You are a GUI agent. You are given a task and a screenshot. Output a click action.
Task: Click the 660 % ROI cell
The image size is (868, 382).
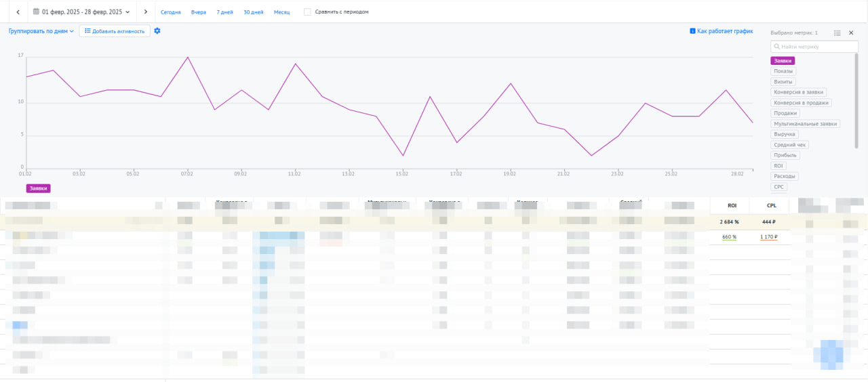point(730,237)
